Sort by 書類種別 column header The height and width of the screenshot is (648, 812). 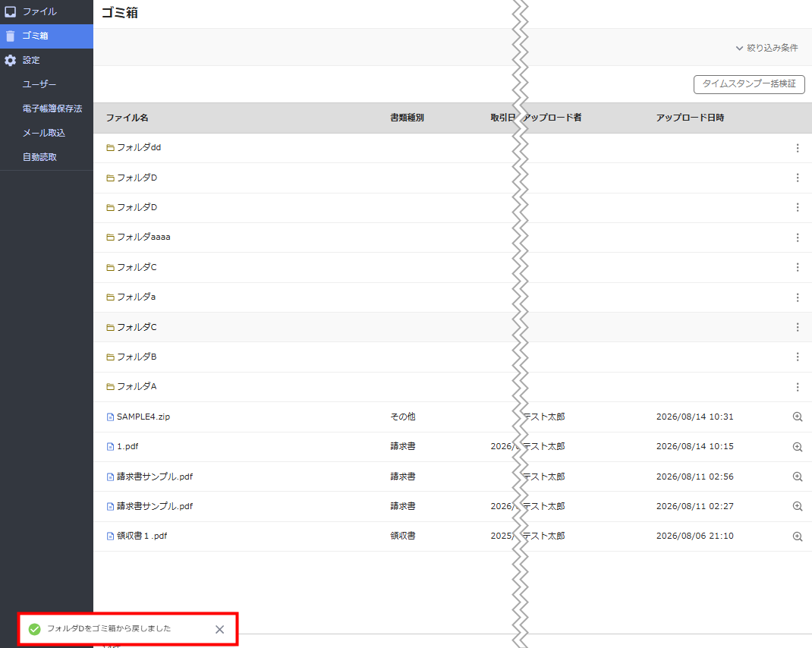pyautogui.click(x=407, y=118)
